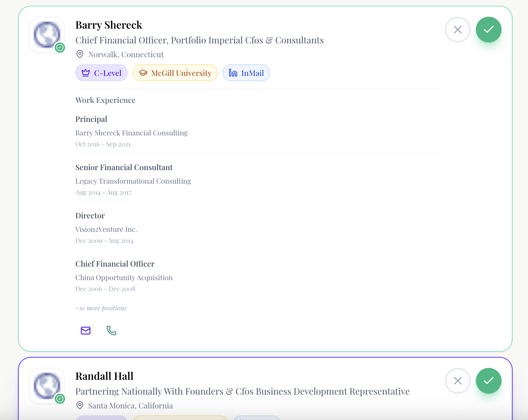Screen dimensions: 528x420
Task: Dismiss Randall Hall using the X button
Action: (x=457, y=381)
